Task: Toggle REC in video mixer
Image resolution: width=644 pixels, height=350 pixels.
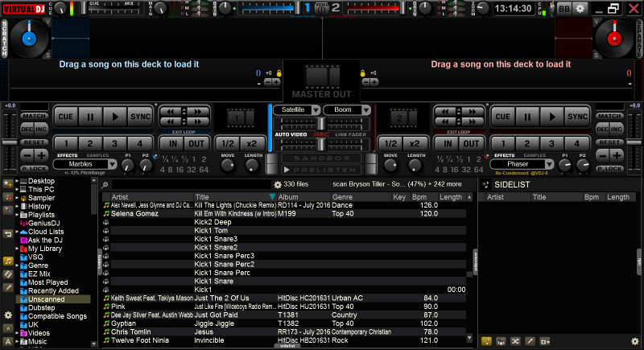Action: pyautogui.click(x=321, y=134)
